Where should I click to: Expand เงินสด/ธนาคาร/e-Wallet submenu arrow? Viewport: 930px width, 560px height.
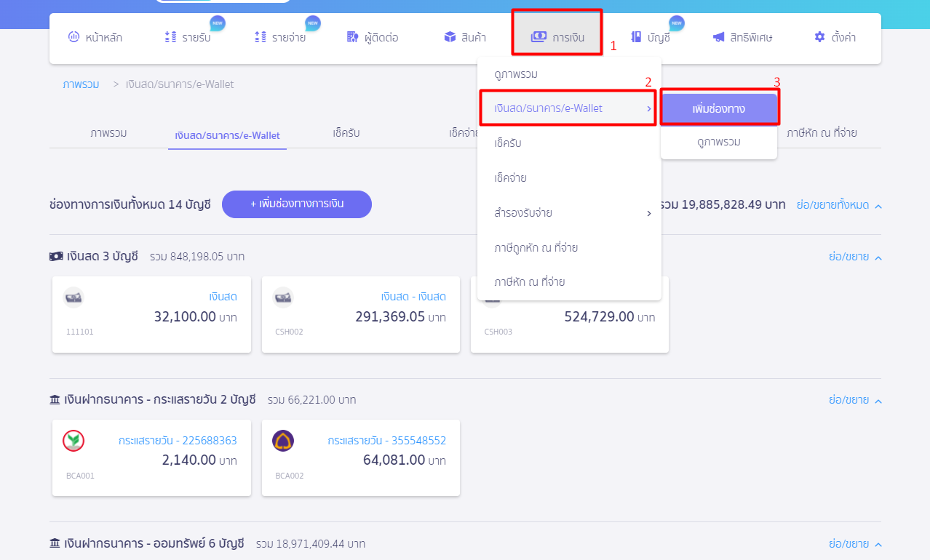click(x=649, y=109)
